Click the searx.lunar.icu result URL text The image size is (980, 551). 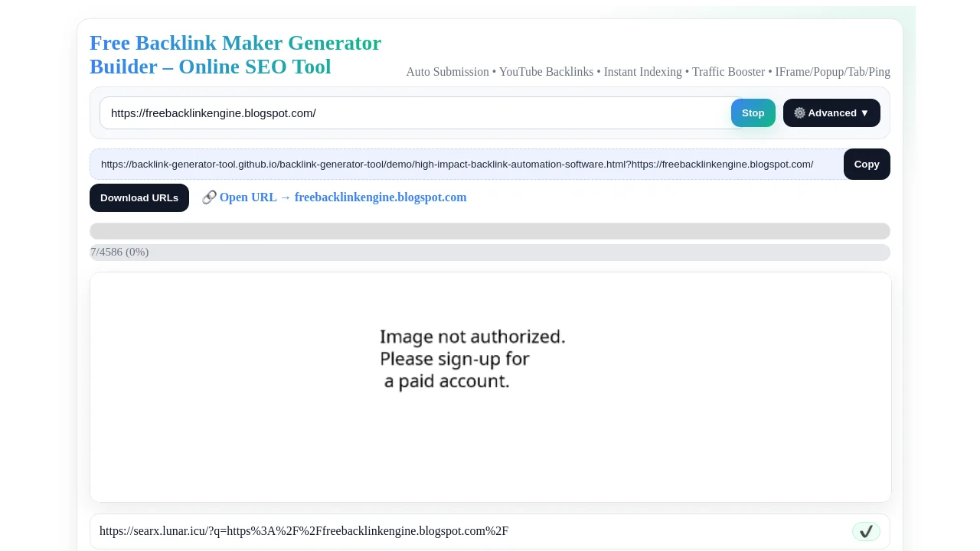coord(304,531)
